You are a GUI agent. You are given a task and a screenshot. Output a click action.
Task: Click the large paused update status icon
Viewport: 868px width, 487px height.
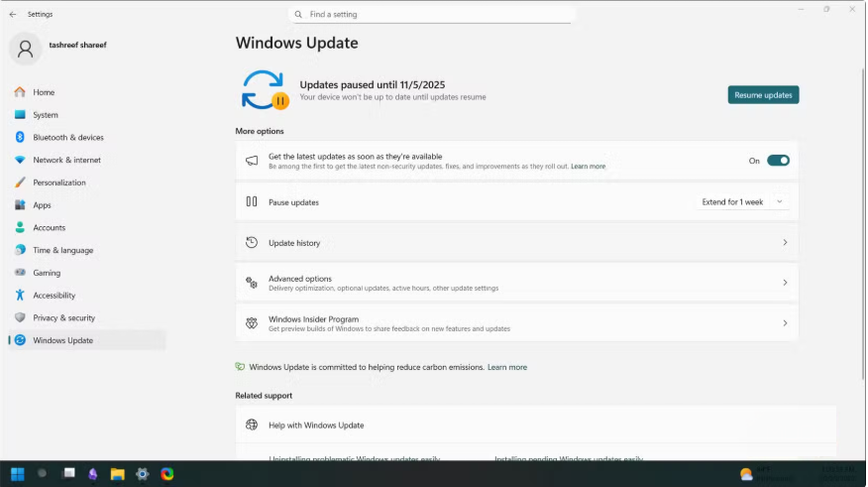pos(266,89)
